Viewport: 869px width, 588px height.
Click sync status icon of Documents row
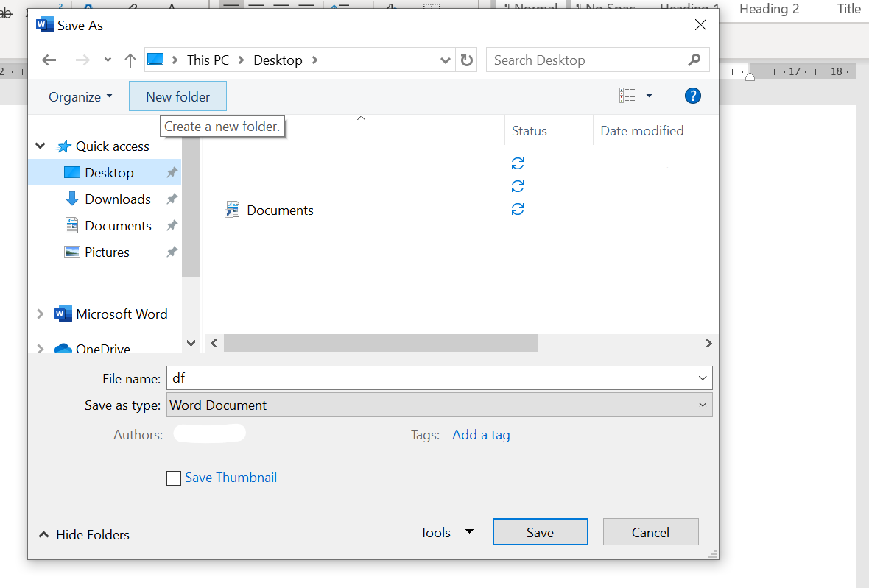click(x=518, y=209)
